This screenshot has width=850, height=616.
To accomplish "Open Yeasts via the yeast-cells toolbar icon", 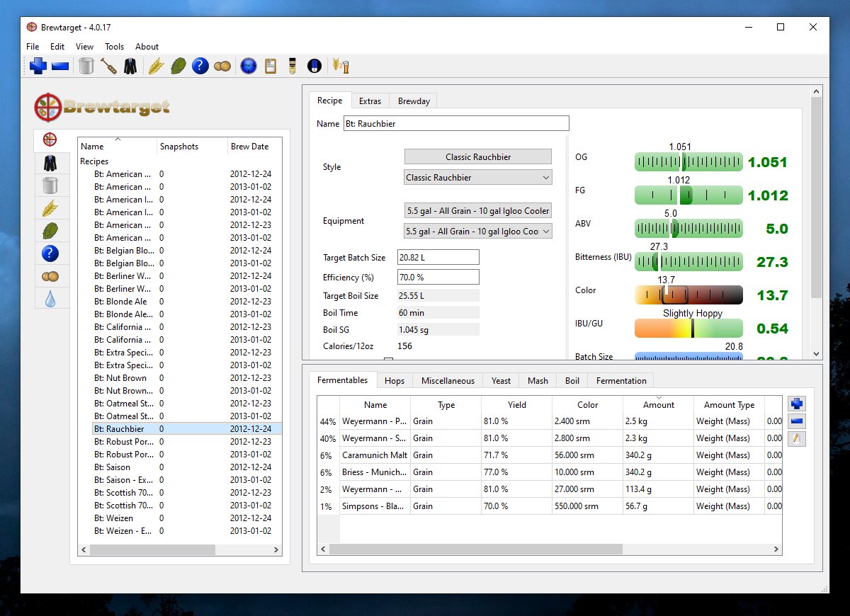I will click(222, 66).
